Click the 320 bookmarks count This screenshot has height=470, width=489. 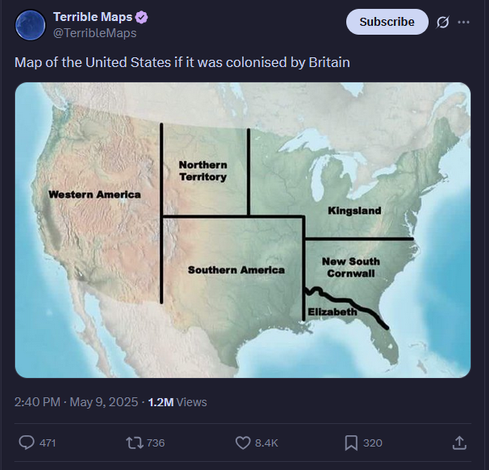(x=373, y=443)
